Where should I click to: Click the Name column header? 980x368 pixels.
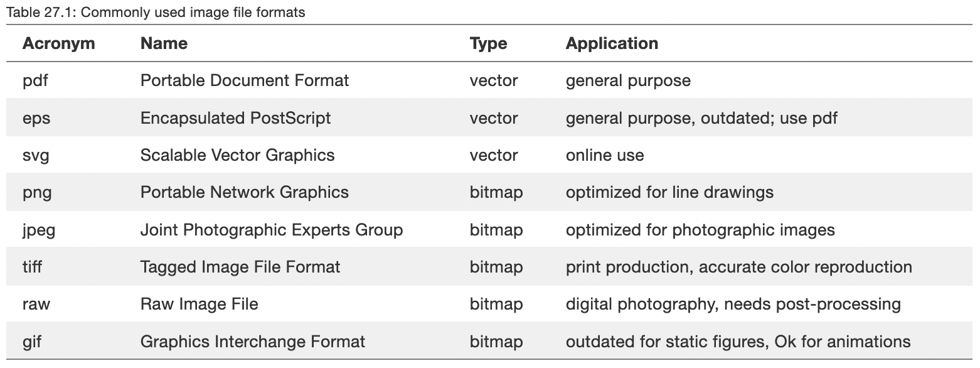[x=164, y=43]
